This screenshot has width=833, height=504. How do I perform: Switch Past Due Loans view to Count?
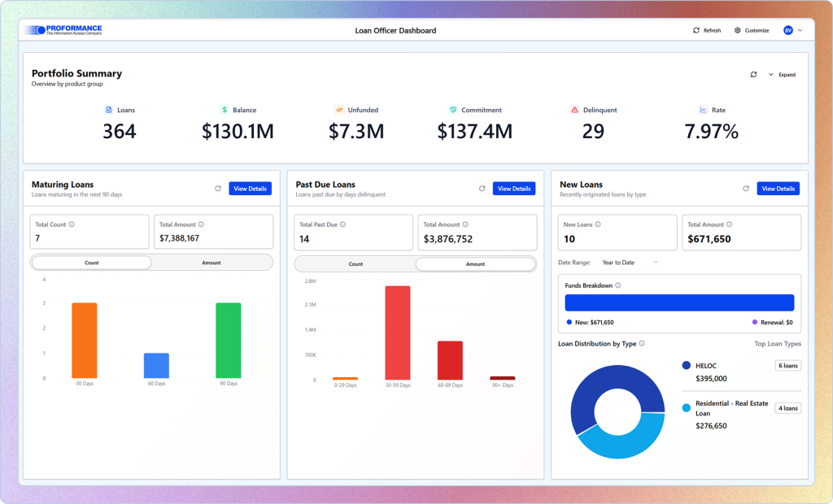[355, 263]
